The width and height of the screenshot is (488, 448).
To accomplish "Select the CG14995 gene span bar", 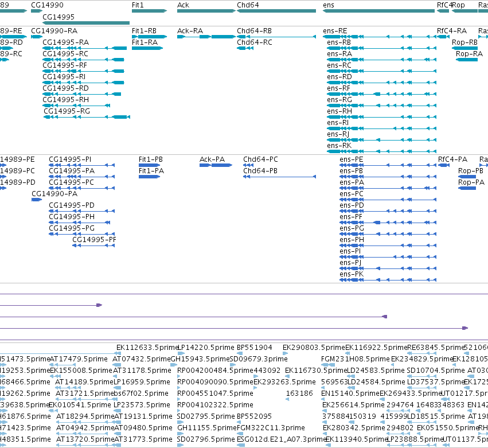I will tap(86, 23).
